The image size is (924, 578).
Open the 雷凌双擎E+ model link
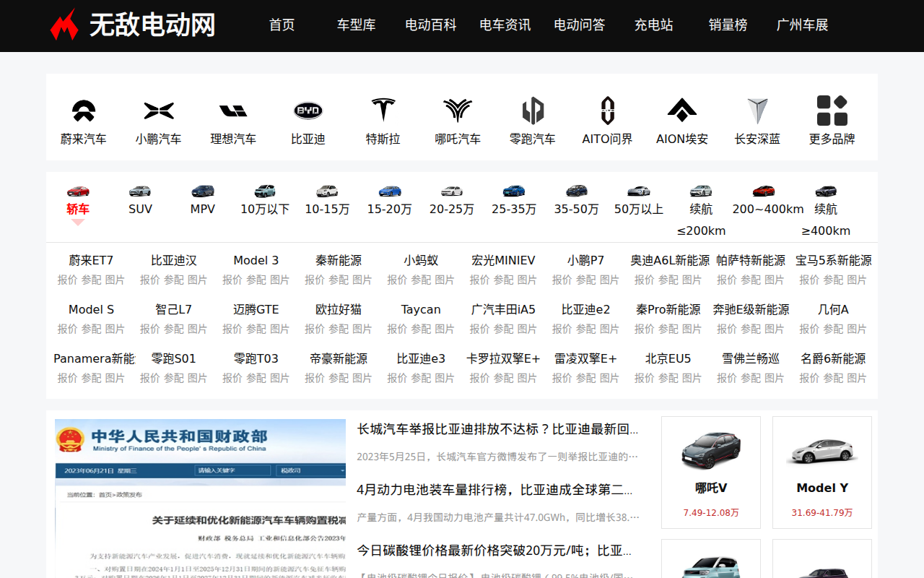click(x=585, y=358)
